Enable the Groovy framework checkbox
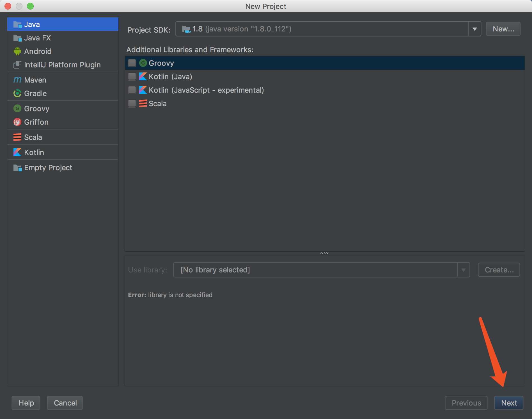 (132, 63)
